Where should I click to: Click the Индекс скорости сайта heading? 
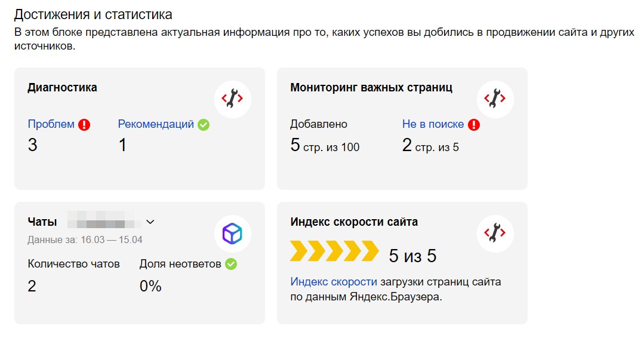tap(354, 222)
